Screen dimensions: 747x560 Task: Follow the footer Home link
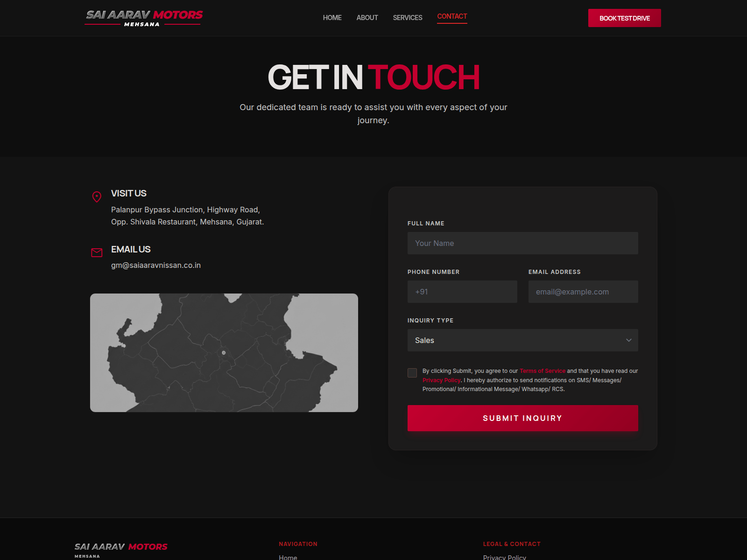tap(288, 557)
